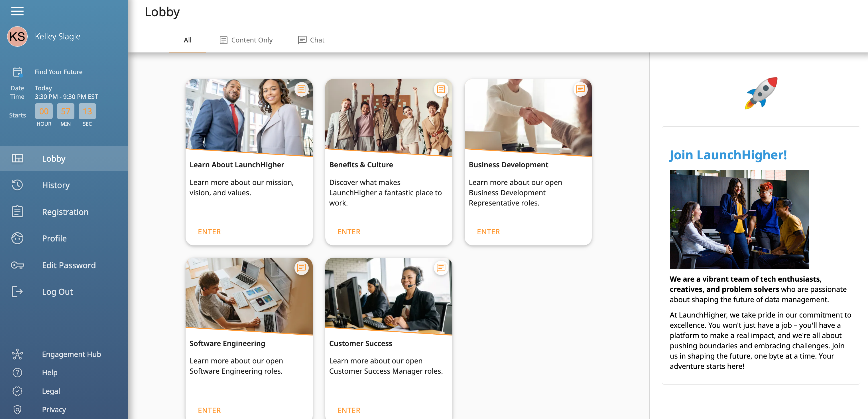The width and height of the screenshot is (868, 419).
Task: Open Legal link in sidebar
Action: (51, 391)
